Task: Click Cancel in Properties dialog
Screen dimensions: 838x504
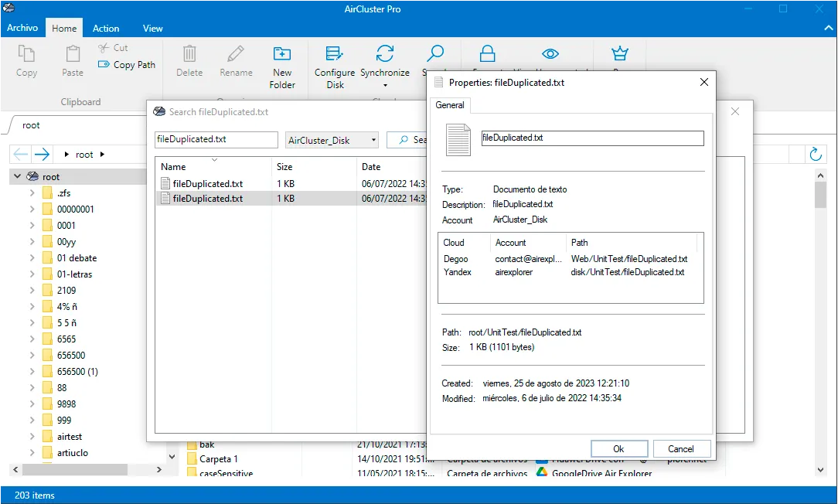Action: pyautogui.click(x=680, y=449)
